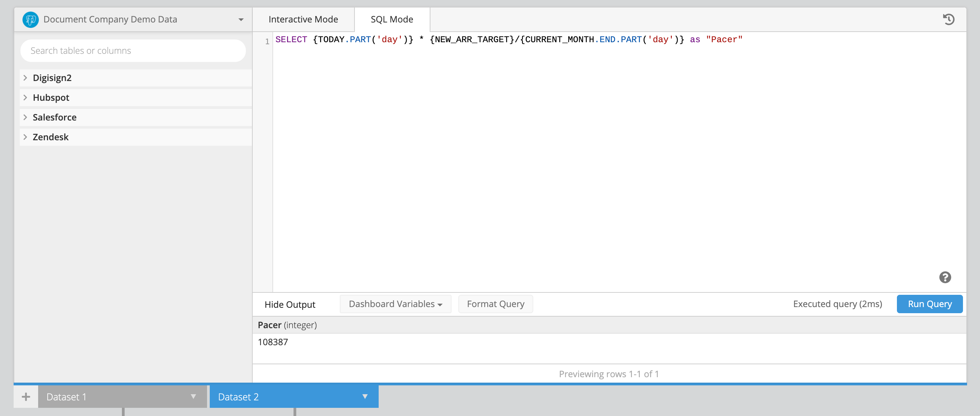Select the Dataset 2 tab
The width and height of the screenshot is (980, 416).
(x=294, y=397)
